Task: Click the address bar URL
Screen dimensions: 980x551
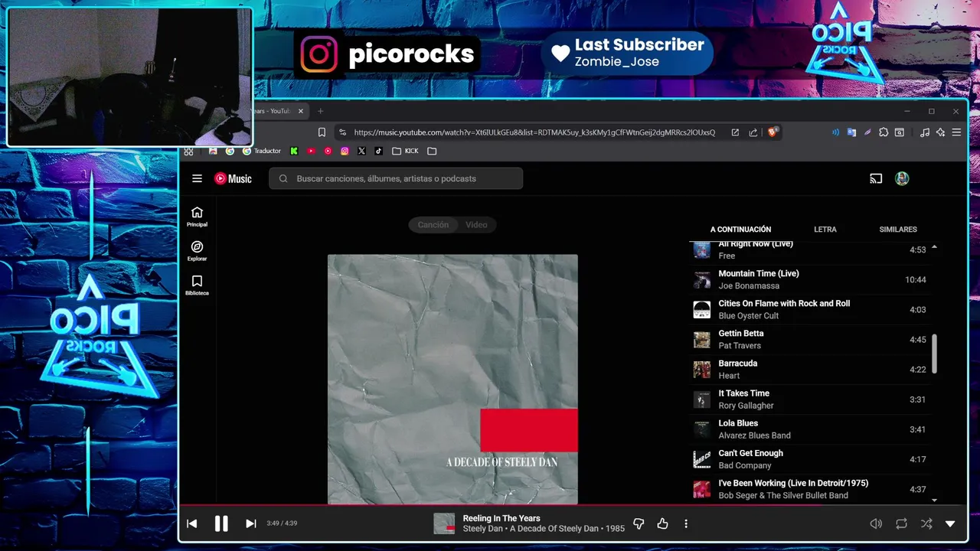Action: coord(534,132)
